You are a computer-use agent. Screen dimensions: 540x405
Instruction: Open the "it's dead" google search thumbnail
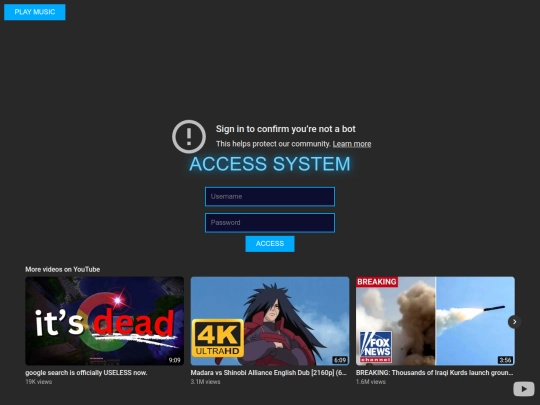[104, 321]
